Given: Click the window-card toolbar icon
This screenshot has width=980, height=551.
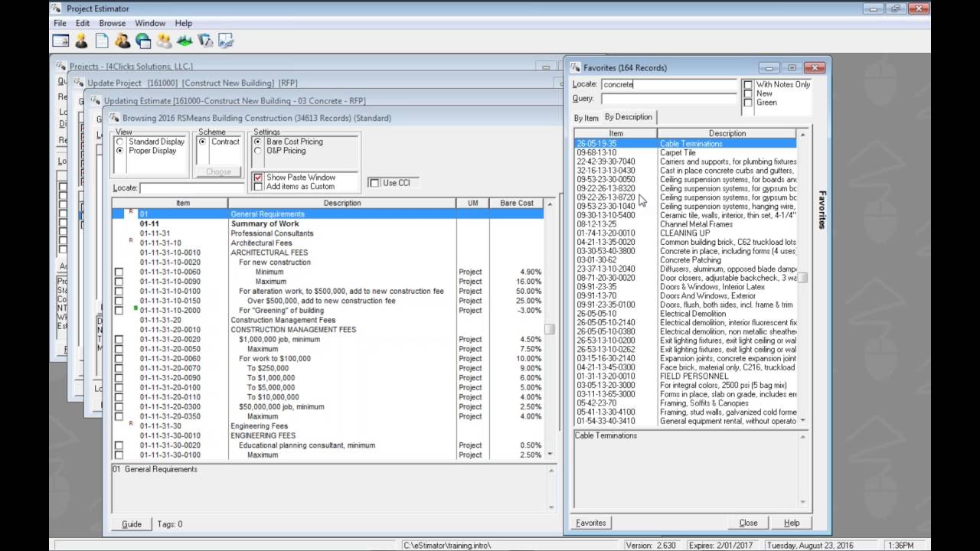Looking at the screenshot, I should (x=60, y=41).
